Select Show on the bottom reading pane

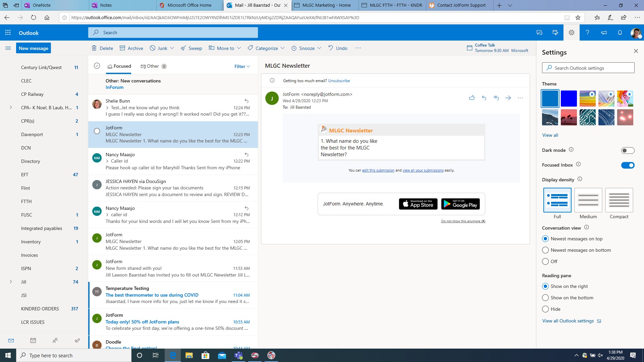coord(545,298)
